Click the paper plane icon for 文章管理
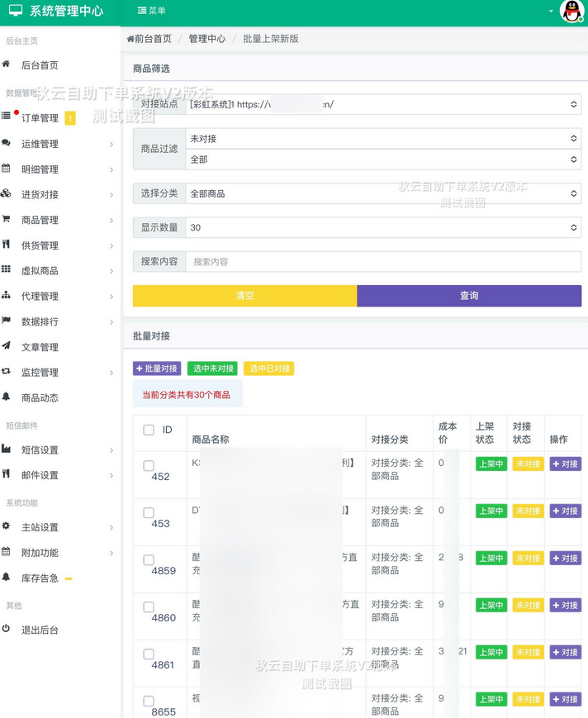The image size is (588, 718). (x=6, y=345)
